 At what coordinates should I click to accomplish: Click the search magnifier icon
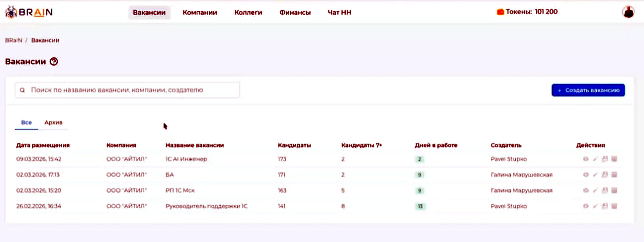click(x=22, y=90)
